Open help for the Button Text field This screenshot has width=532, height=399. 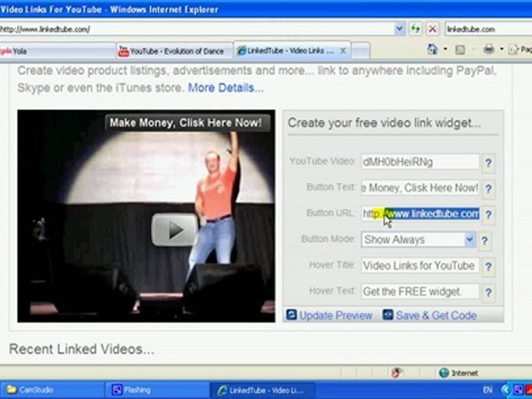[488, 188]
